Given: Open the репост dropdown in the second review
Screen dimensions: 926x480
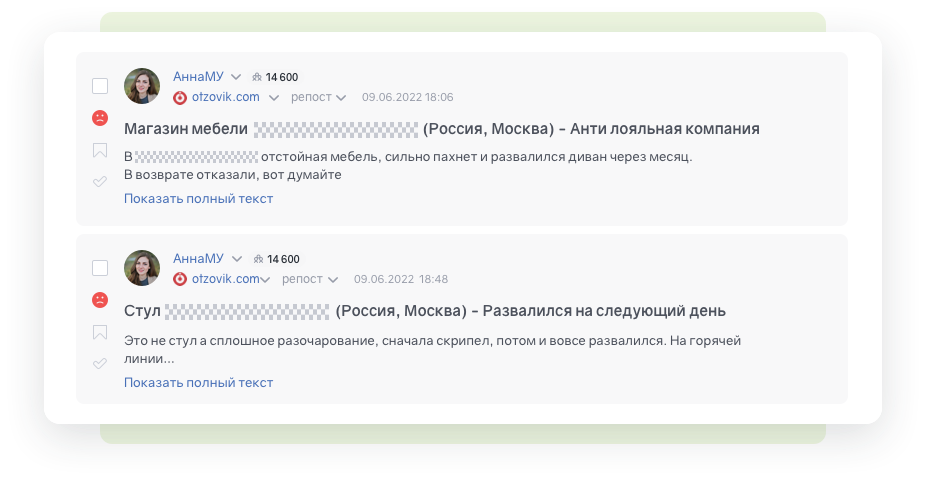Looking at the screenshot, I should [x=310, y=279].
